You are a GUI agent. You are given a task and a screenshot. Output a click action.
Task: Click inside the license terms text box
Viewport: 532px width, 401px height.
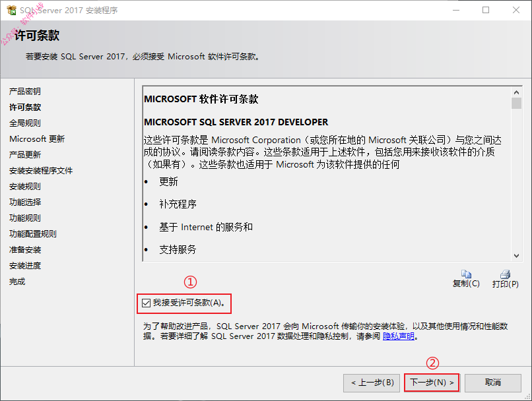point(327,174)
